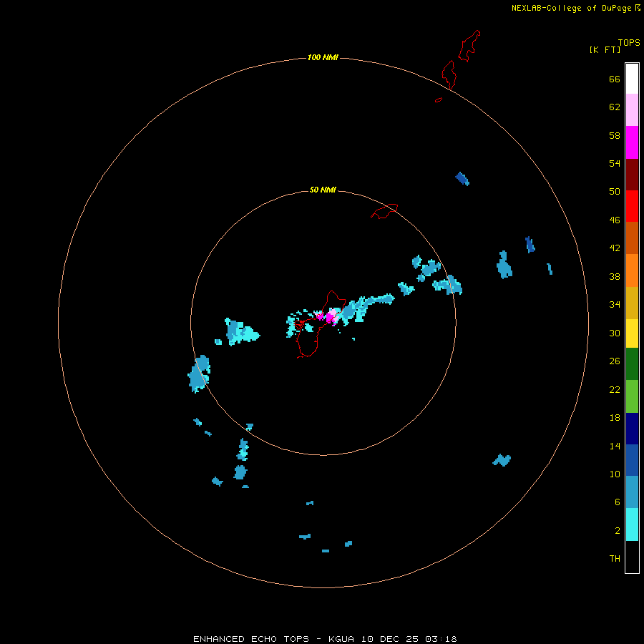
Task: Click the [K FT] units label
Action: coord(605,49)
